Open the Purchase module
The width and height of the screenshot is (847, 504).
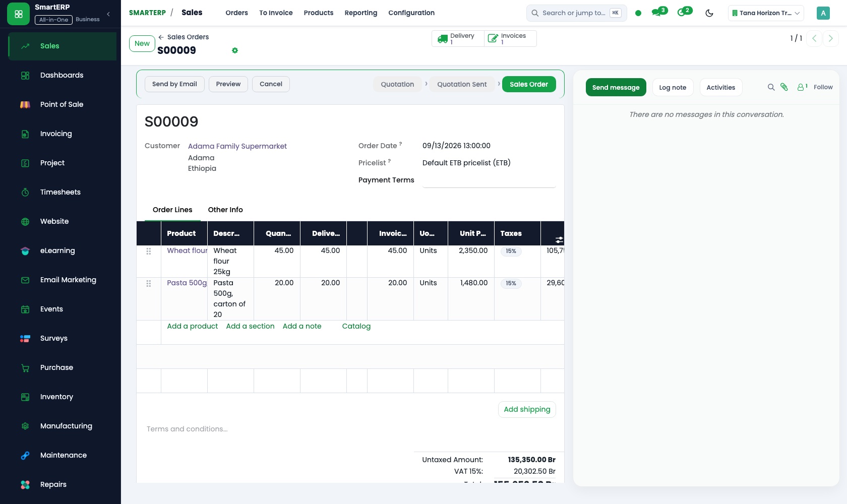pos(62,367)
